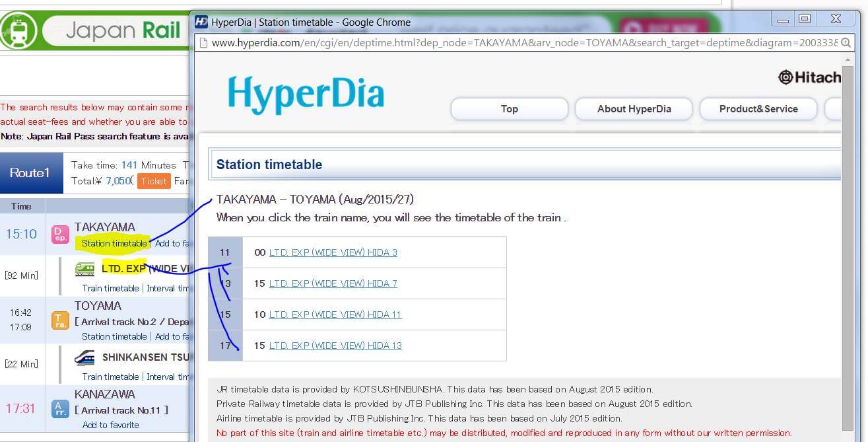Click the orange Ticket button
This screenshot has height=442, width=868.
tap(153, 180)
